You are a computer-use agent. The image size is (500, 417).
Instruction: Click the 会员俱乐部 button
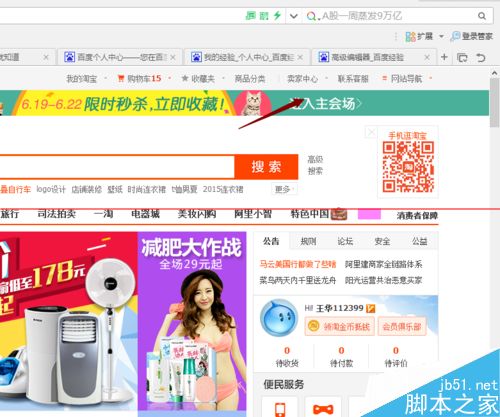pyautogui.click(x=402, y=326)
